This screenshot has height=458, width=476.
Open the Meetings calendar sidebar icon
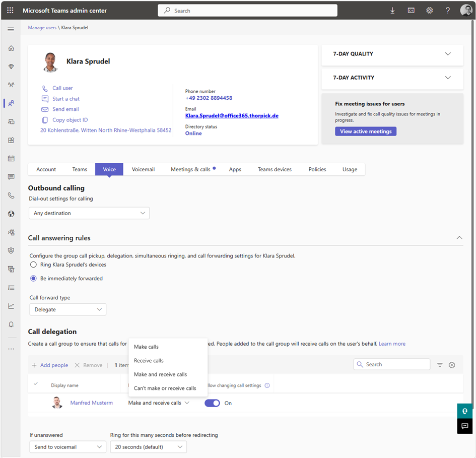click(x=11, y=158)
